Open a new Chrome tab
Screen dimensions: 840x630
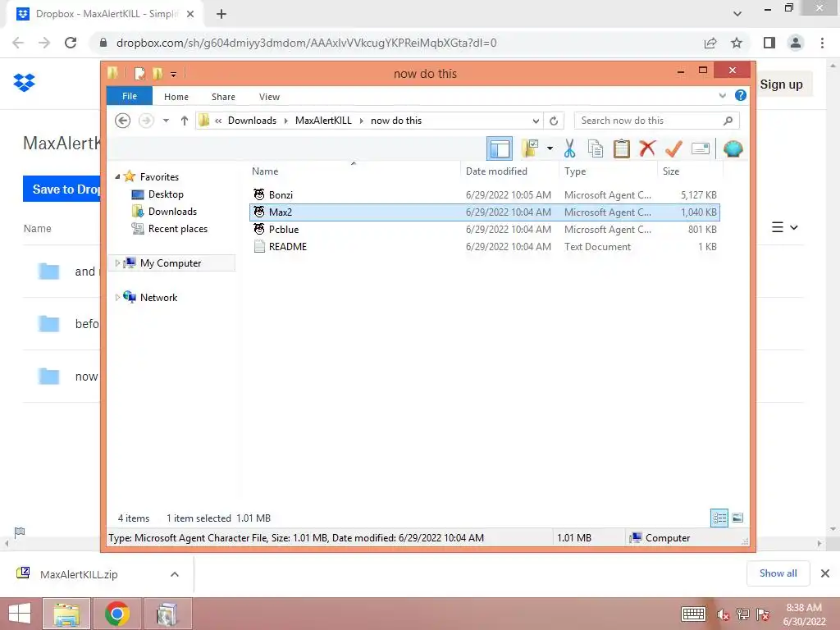221,14
